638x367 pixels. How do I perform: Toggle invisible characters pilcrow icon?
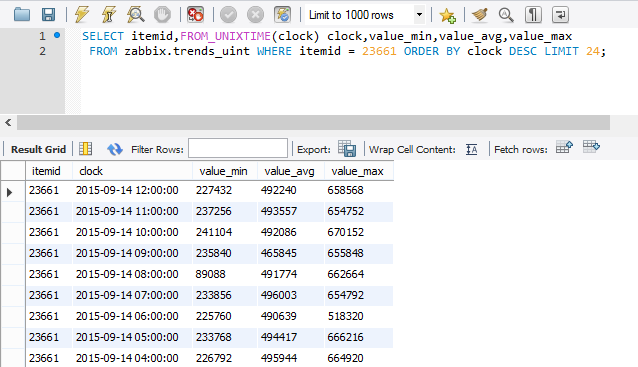533,15
